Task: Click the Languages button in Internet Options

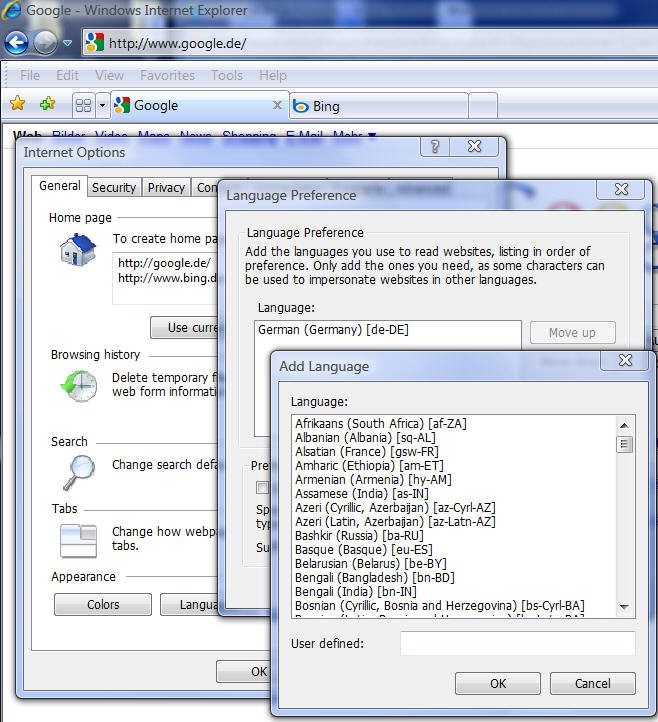Action: pyautogui.click(x=189, y=605)
